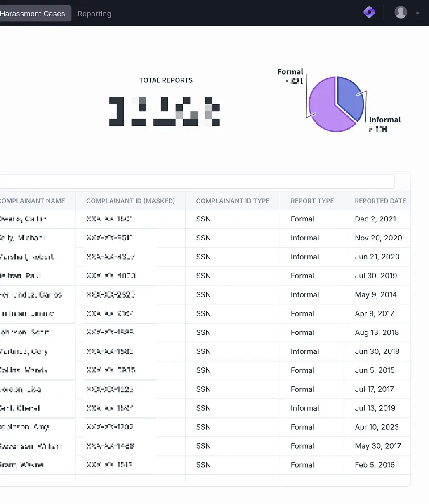Click the May 9, 2014 date cell
429x504 pixels.
[x=375, y=294]
